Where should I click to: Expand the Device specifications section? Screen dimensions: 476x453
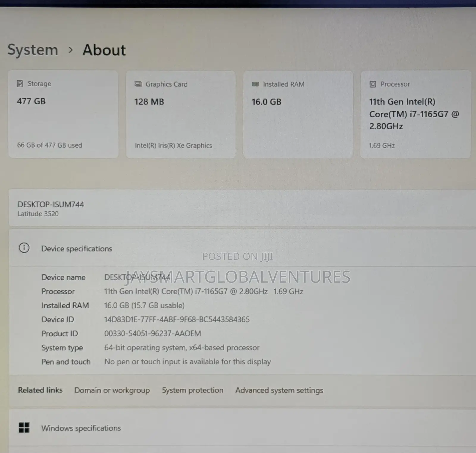click(x=242, y=248)
